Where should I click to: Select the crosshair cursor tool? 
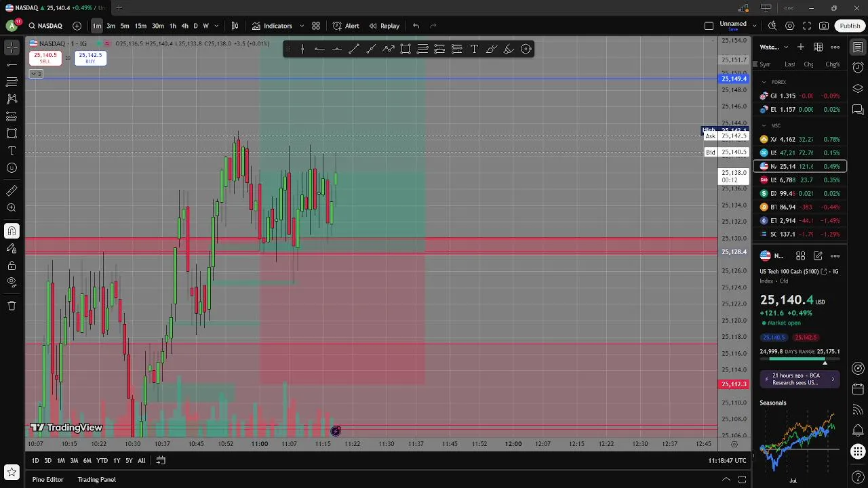tap(12, 47)
